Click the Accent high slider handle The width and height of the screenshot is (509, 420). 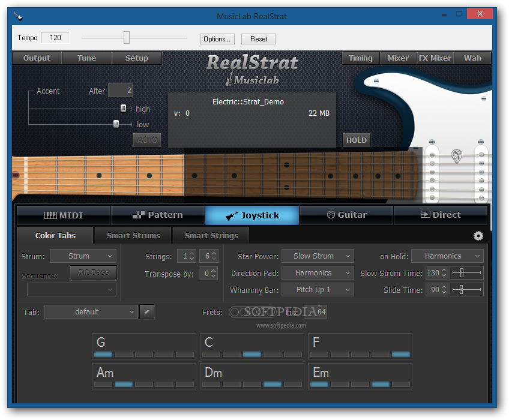click(x=124, y=109)
